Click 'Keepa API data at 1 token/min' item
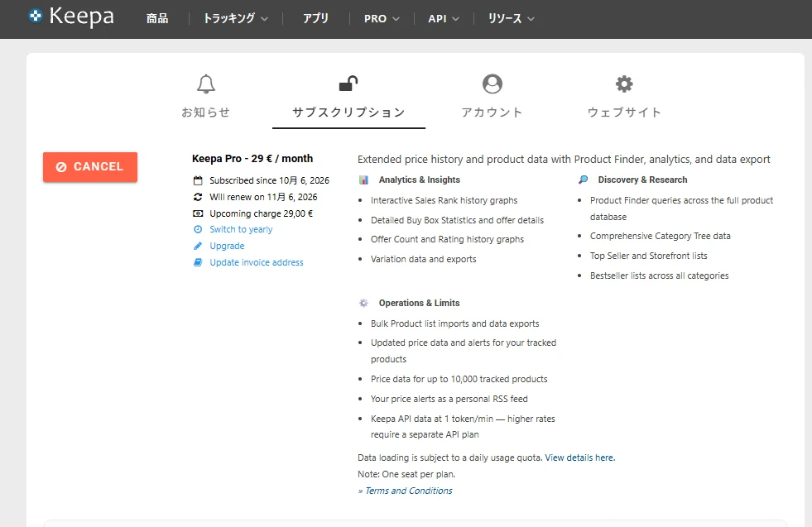 [x=463, y=427]
